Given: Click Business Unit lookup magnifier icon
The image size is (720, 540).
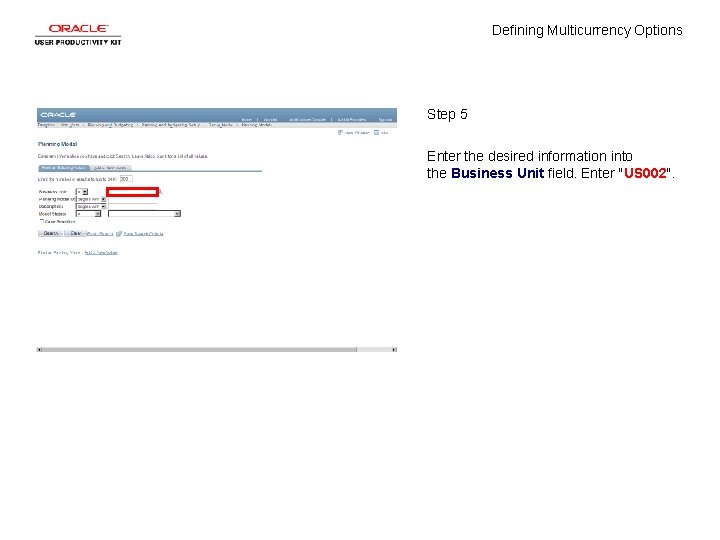Looking at the screenshot, I should pyautogui.click(x=161, y=192).
